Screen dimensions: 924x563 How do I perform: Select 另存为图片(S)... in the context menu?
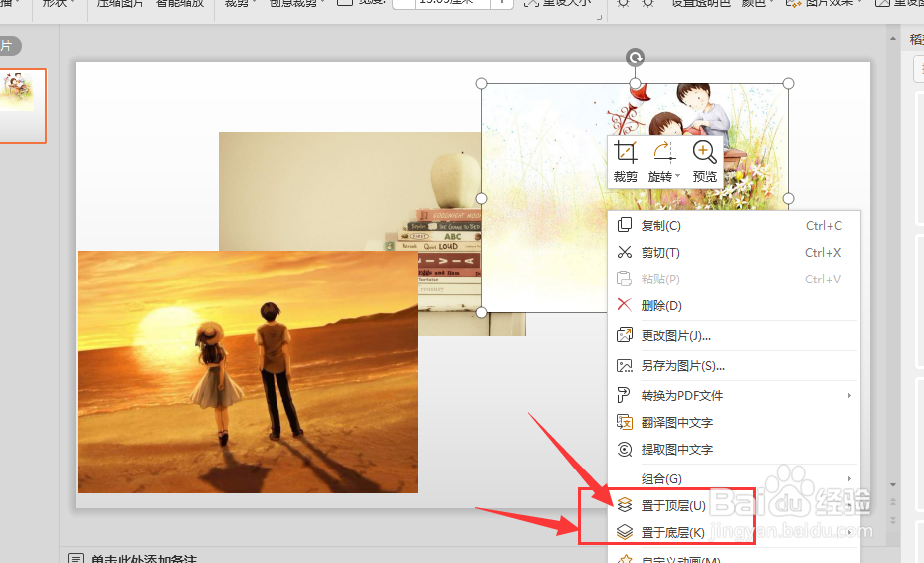tap(734, 365)
